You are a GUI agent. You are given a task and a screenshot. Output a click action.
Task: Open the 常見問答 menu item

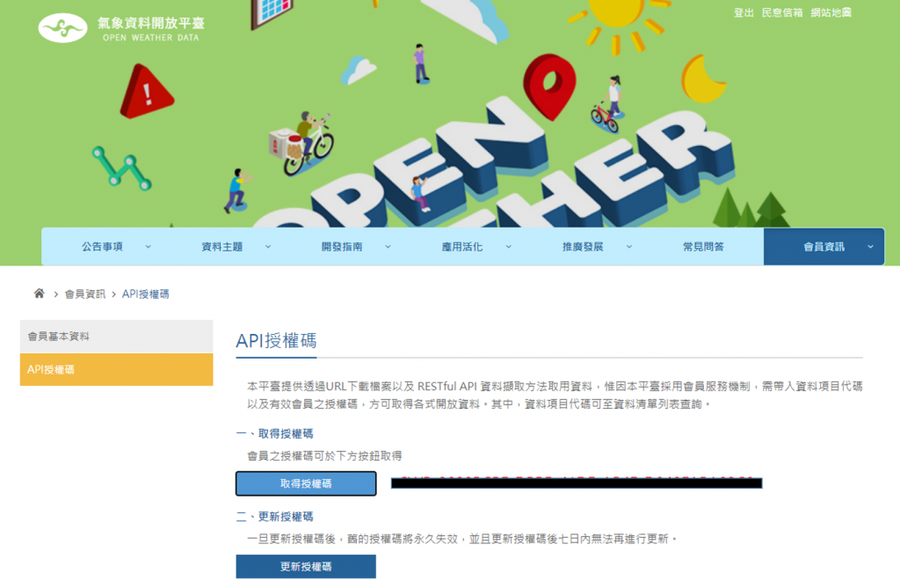coord(704,247)
